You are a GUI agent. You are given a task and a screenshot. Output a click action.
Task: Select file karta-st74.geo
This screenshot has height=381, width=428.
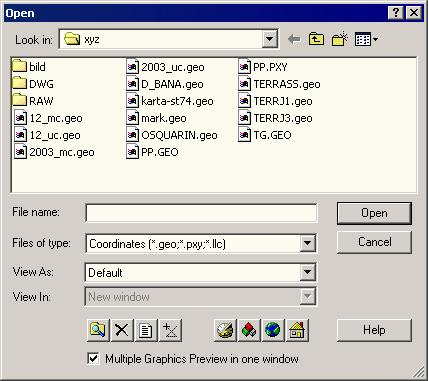[170, 101]
